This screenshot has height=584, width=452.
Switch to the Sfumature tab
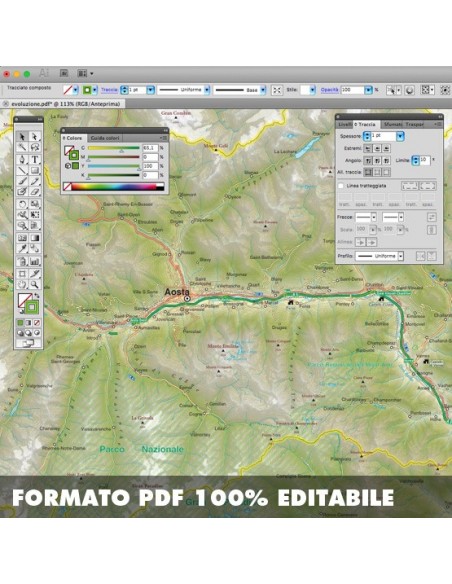(x=393, y=124)
